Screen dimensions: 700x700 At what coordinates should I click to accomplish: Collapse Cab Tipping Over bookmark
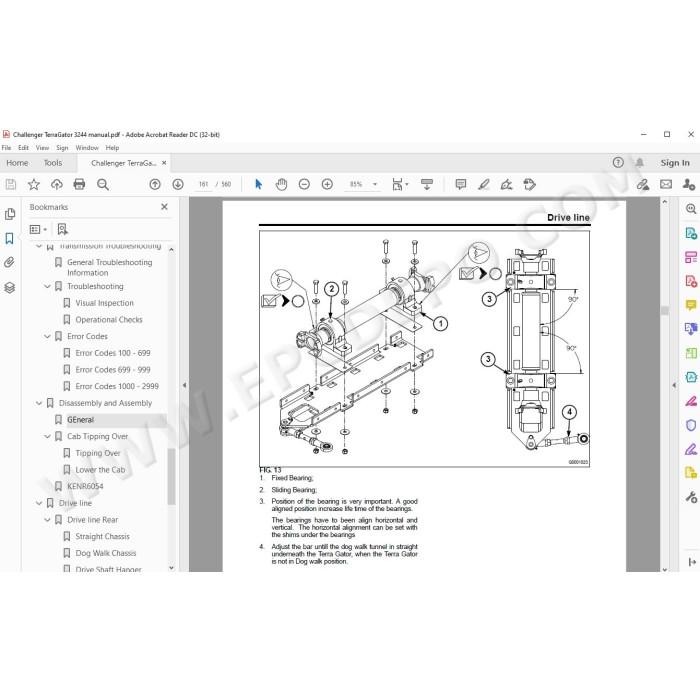click(x=47, y=437)
